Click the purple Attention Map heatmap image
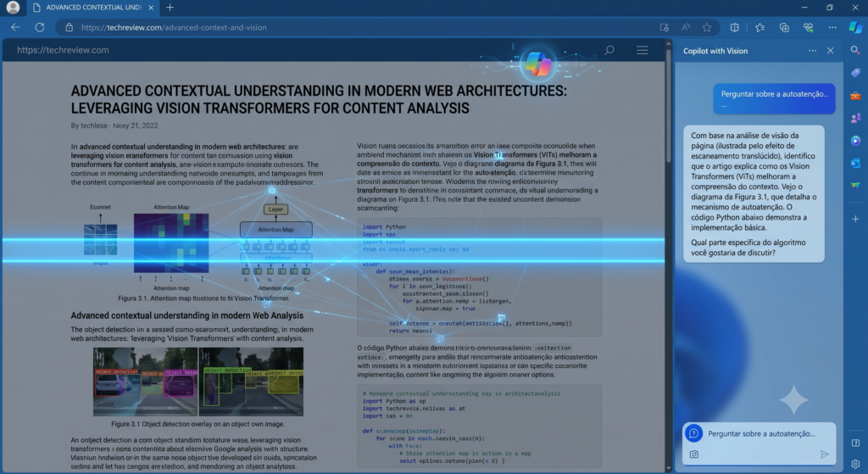This screenshot has height=474, width=868. [x=171, y=243]
